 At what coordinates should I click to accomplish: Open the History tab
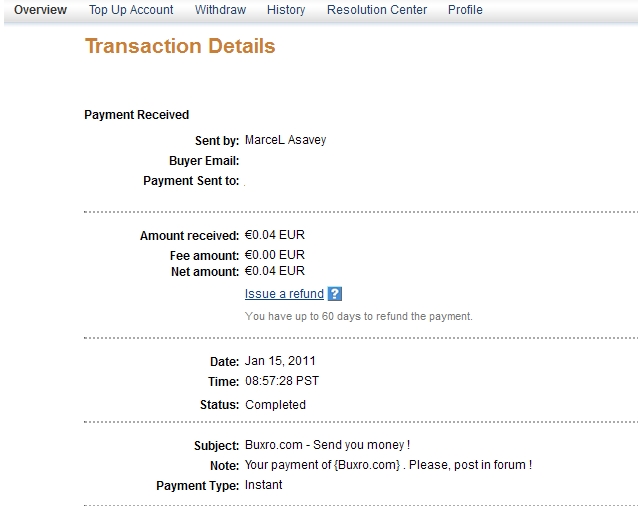[286, 10]
